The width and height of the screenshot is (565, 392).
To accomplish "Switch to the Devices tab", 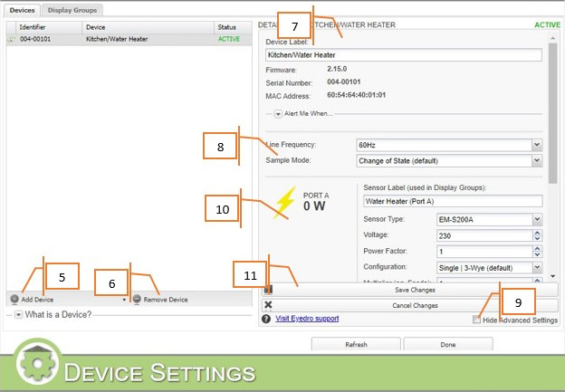I will pos(22,10).
